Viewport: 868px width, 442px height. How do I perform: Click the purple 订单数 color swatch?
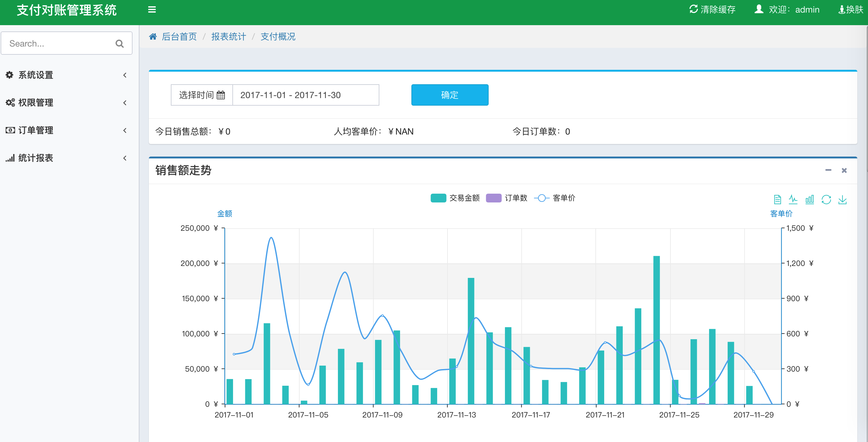pos(494,198)
